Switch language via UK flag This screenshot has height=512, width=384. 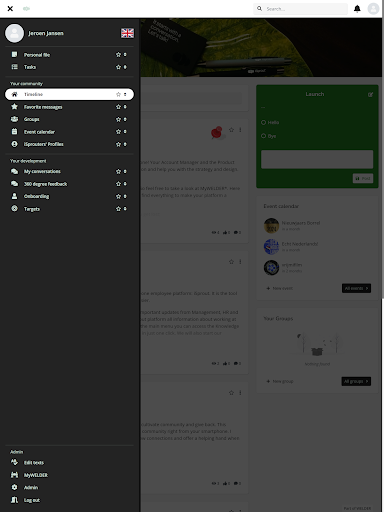tap(127, 33)
